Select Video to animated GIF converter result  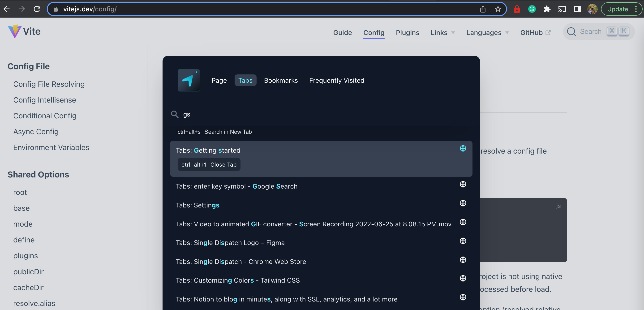[x=321, y=224]
